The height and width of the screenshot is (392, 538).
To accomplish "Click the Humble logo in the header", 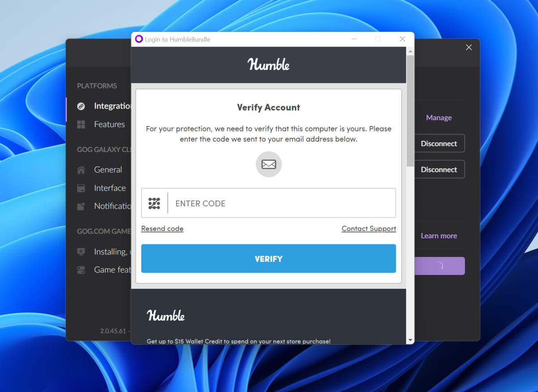I will (x=269, y=65).
